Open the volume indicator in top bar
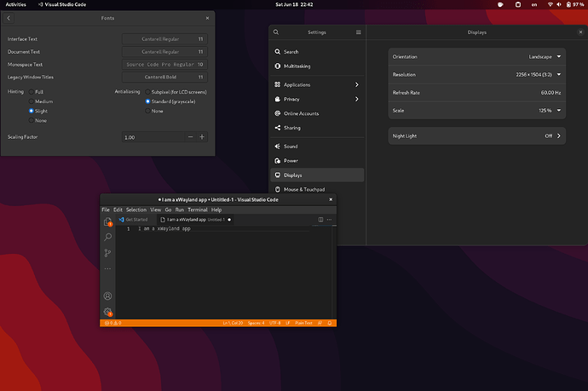Viewport: 588px width, 391px height. pos(559,4)
